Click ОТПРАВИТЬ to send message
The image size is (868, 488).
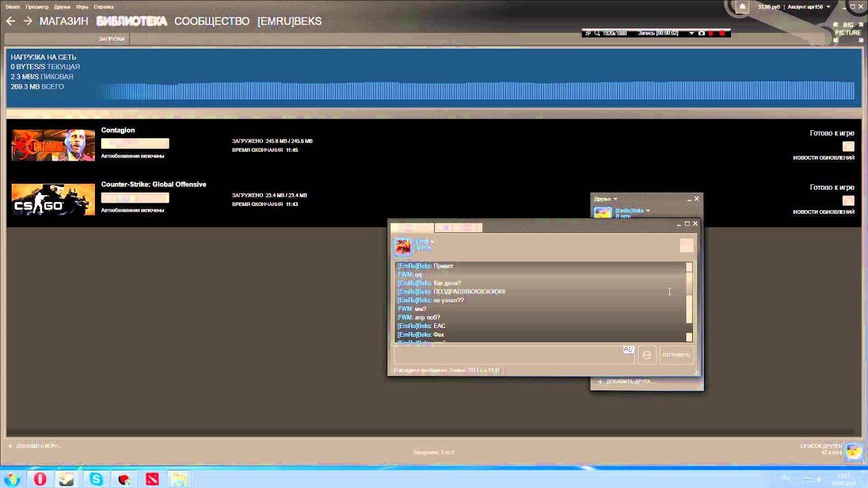pos(676,355)
